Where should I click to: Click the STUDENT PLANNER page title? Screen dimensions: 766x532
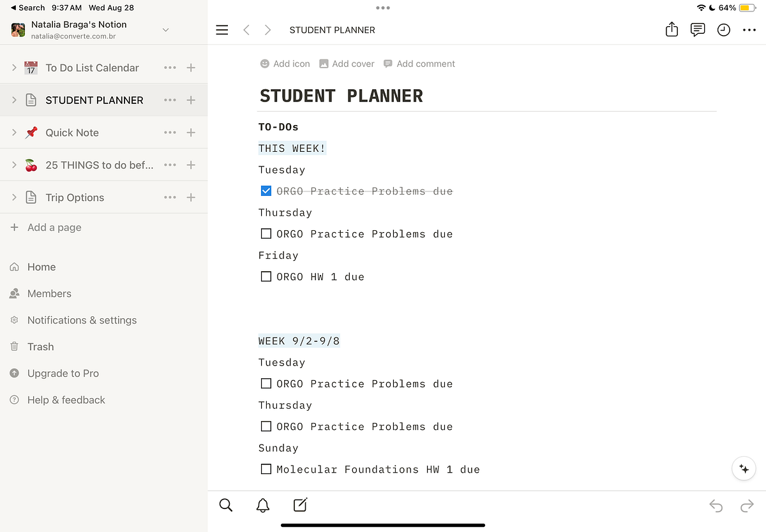tap(341, 96)
